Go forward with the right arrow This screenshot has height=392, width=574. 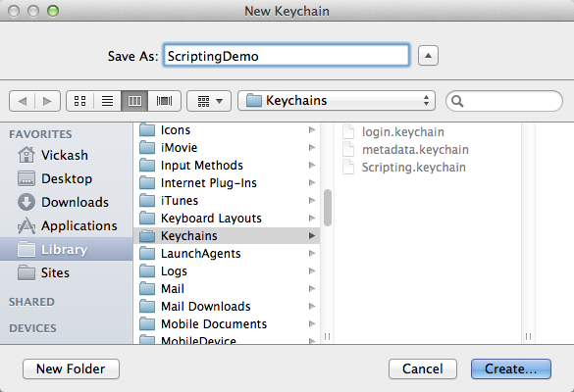[x=47, y=101]
